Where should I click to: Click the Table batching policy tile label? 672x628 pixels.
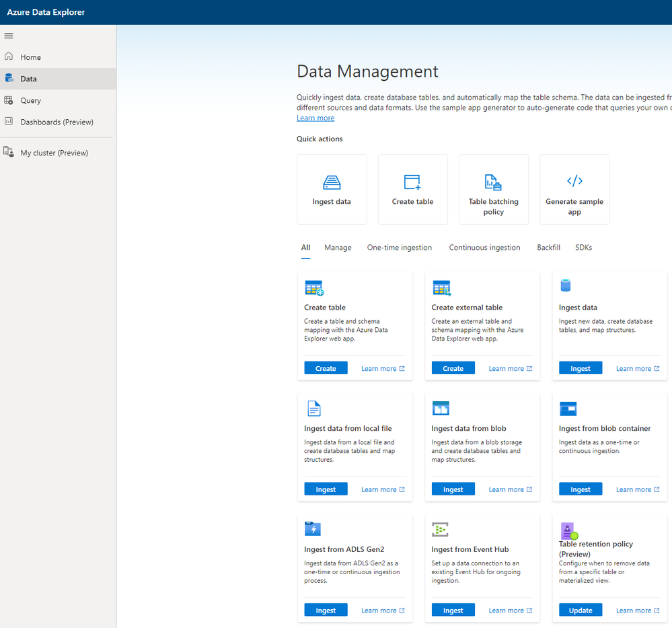pyautogui.click(x=493, y=207)
